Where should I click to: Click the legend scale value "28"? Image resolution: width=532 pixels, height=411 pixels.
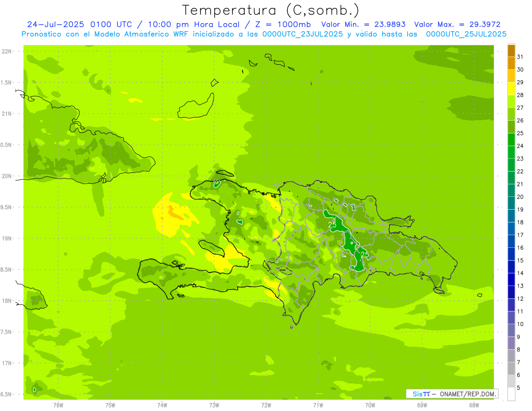520,95
